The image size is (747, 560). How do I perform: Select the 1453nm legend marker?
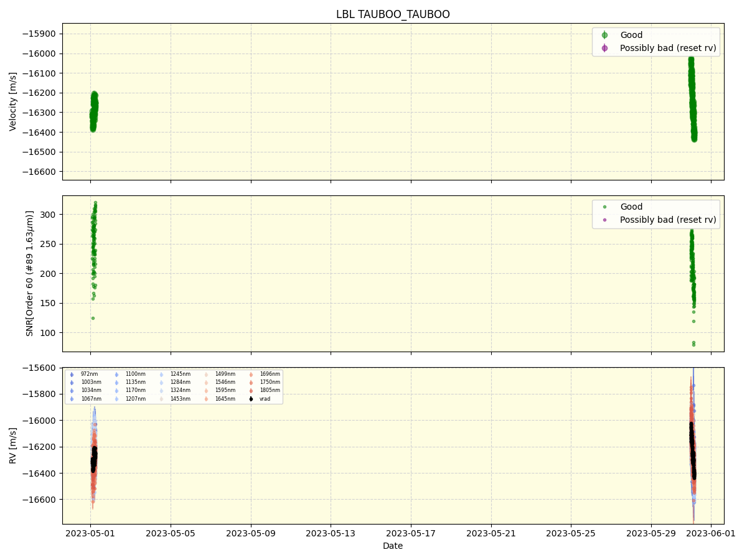[161, 399]
